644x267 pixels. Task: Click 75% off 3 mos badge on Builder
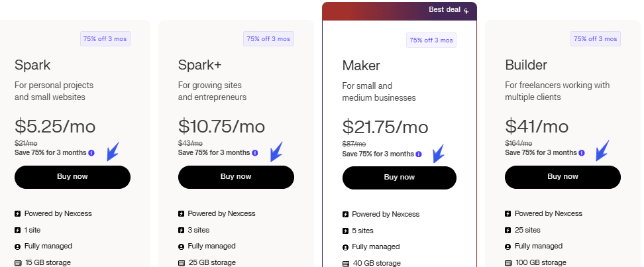(x=596, y=39)
